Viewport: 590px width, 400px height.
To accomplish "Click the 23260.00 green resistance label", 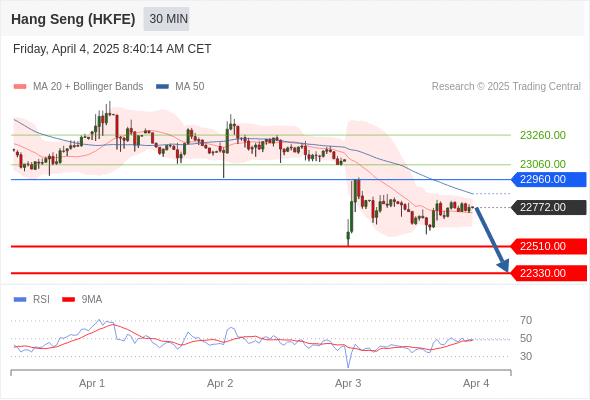I will tap(543, 135).
